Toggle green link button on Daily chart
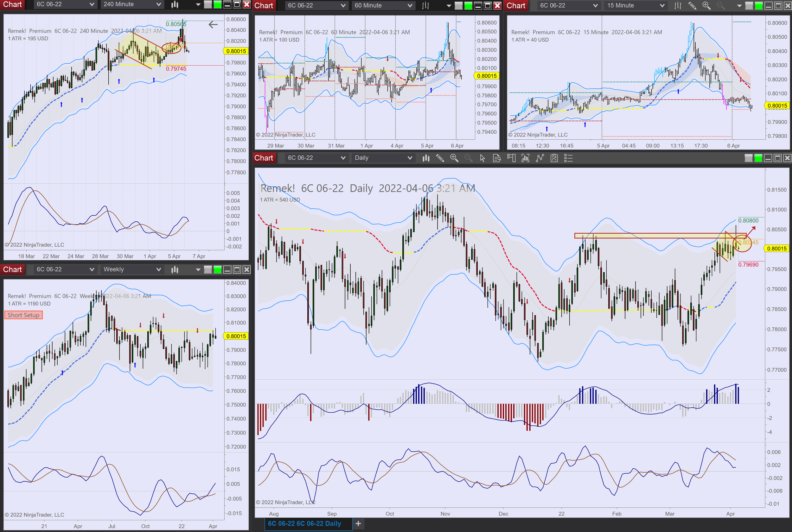Viewport: 792px width, 532px height. pyautogui.click(x=758, y=158)
